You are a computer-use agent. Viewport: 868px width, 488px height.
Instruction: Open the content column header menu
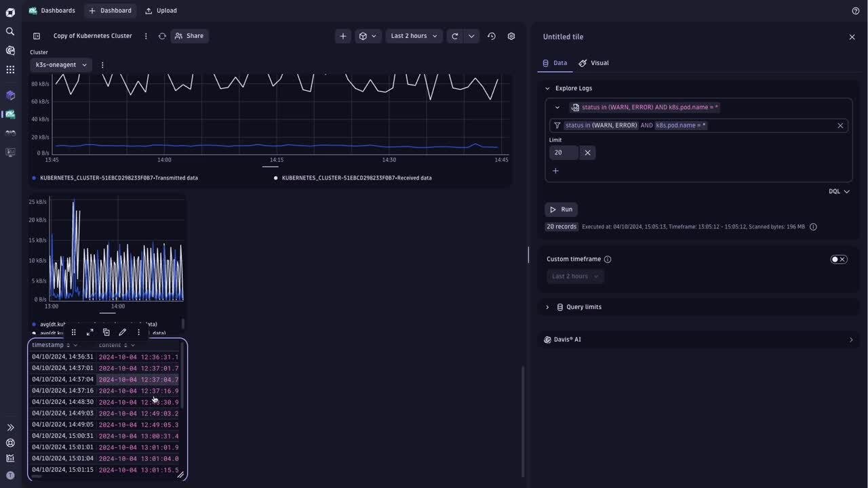[x=132, y=345]
